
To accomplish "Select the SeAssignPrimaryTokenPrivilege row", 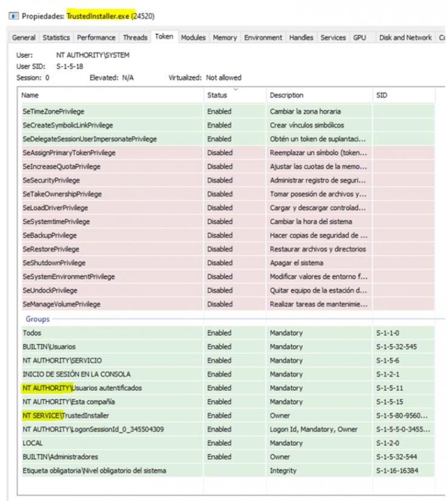I will 228,152.
